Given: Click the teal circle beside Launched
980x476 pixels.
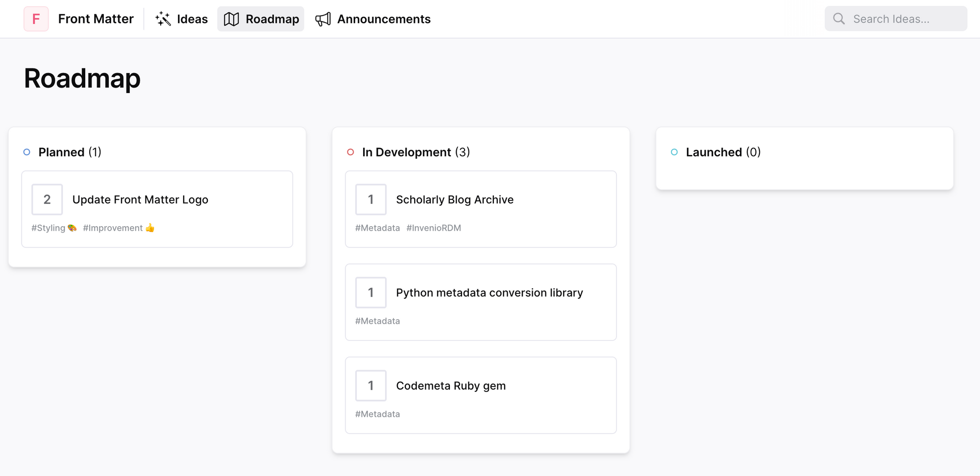Looking at the screenshot, I should tap(674, 152).
